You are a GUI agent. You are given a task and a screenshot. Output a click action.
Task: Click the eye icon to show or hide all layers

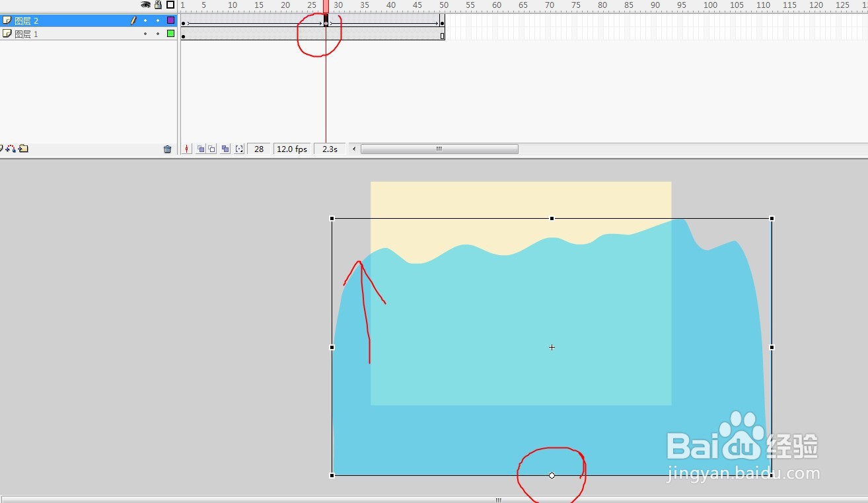[x=145, y=5]
